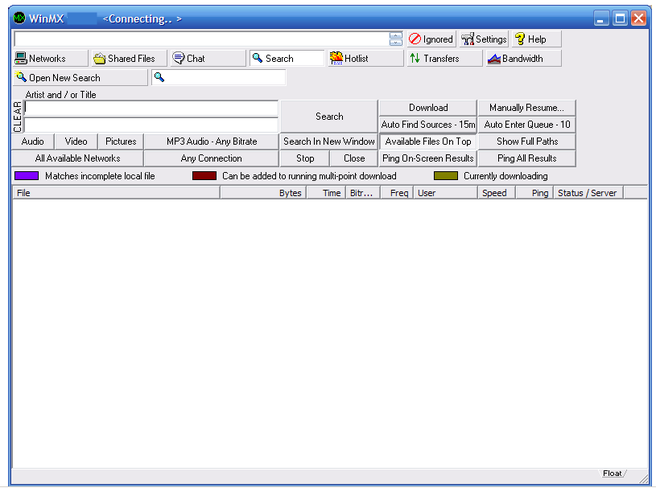Focus the second Artist and/or Title field
656x488 pixels.
point(151,125)
